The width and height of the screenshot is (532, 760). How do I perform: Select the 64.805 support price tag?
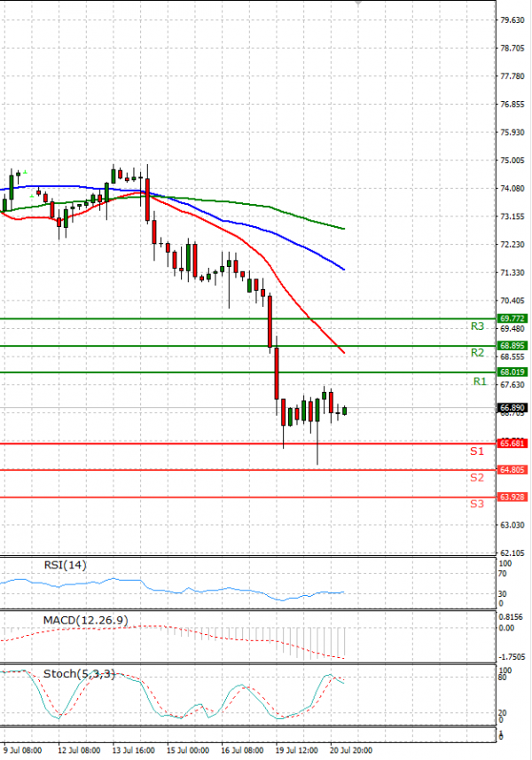click(512, 470)
